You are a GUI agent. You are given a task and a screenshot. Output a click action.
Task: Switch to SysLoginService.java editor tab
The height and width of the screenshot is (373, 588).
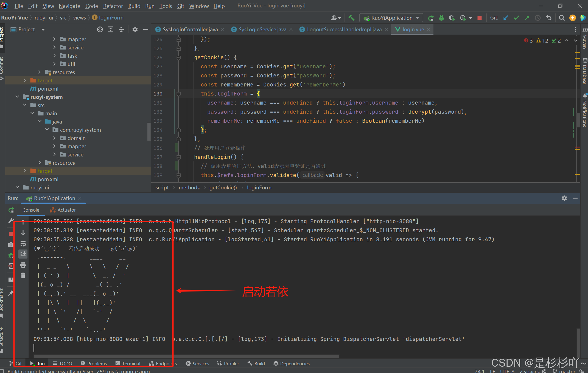pos(262,29)
